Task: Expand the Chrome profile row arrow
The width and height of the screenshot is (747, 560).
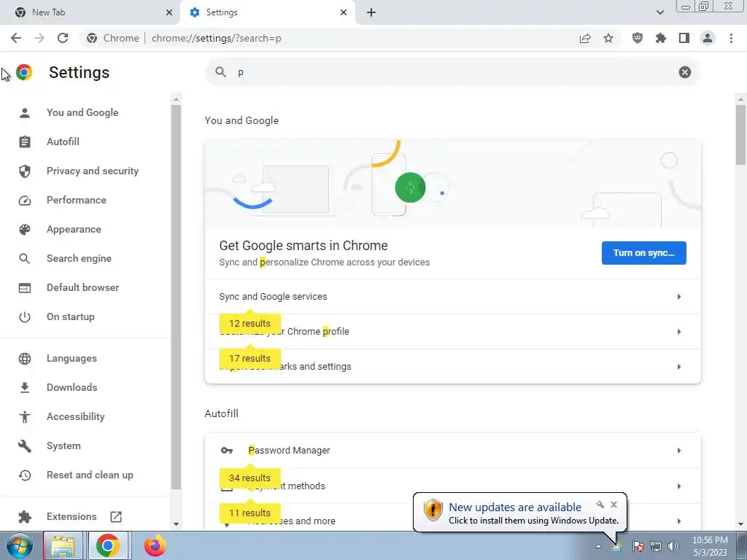Action: click(679, 332)
